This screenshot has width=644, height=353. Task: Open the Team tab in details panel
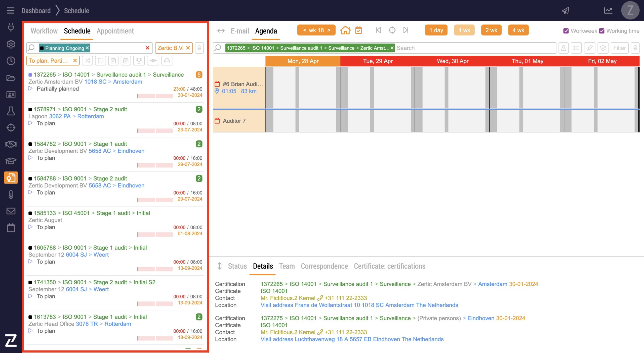pyautogui.click(x=287, y=266)
